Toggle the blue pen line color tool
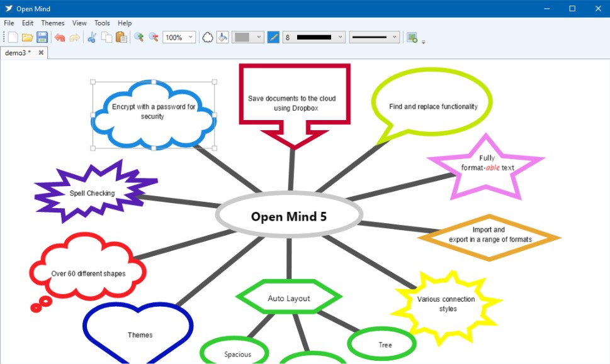The image size is (610, 364). (273, 37)
